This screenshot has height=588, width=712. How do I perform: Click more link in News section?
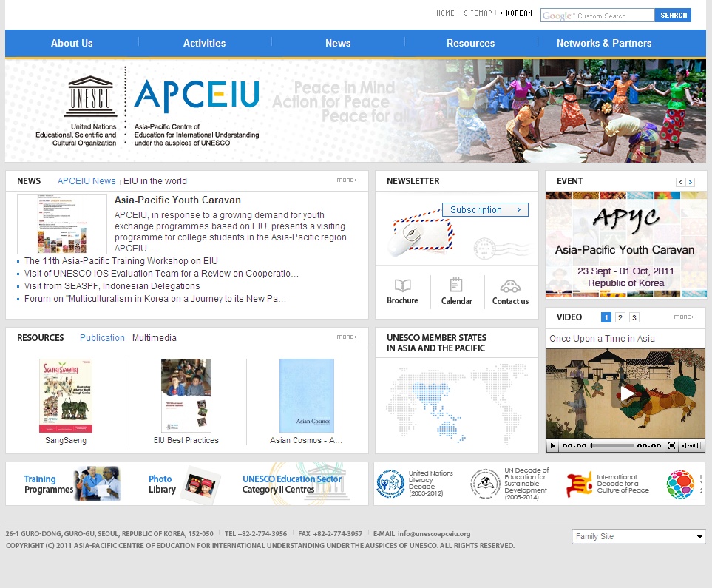point(347,180)
